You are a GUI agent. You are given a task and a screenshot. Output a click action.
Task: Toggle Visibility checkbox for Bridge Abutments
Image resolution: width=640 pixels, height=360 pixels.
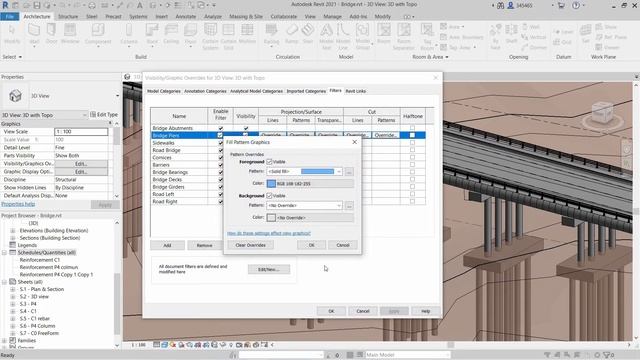pos(246,128)
